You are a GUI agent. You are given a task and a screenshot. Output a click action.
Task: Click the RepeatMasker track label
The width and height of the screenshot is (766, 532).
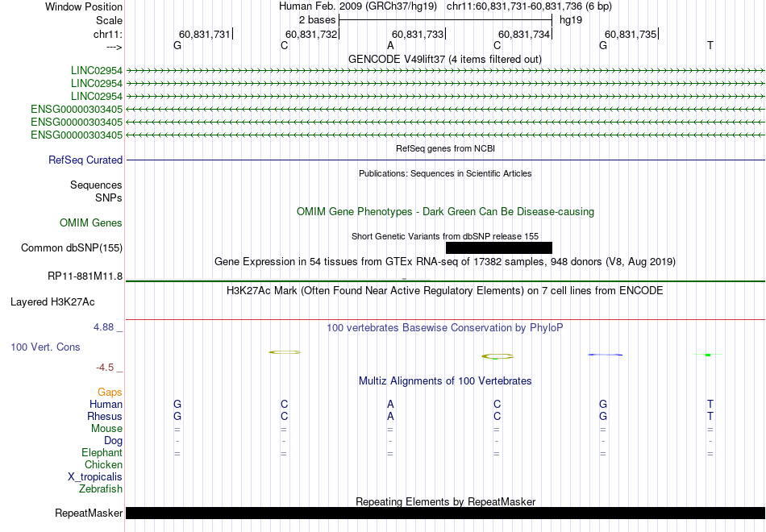pos(89,513)
